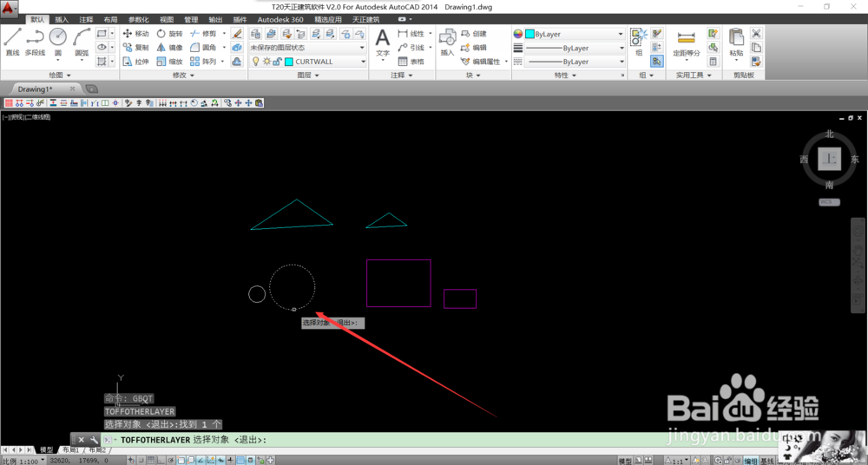The width and height of the screenshot is (868, 465).
Task: Toggle the 编组 status bar button
Action: [751, 461]
